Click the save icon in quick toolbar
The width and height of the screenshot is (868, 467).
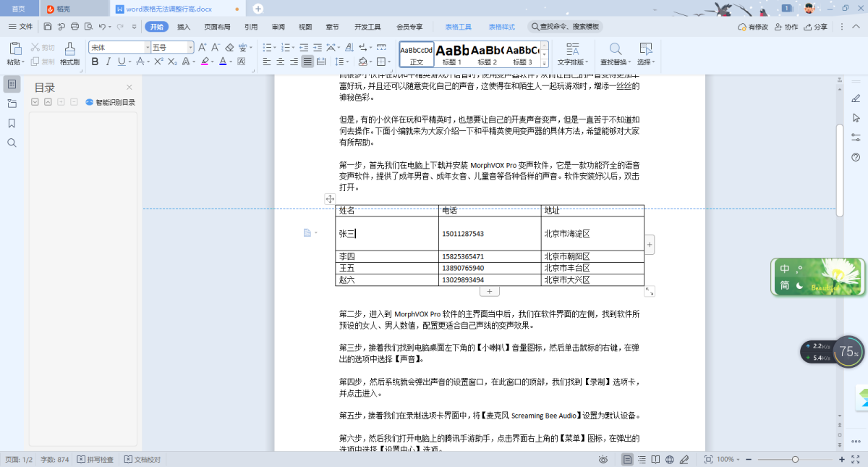pos(47,27)
